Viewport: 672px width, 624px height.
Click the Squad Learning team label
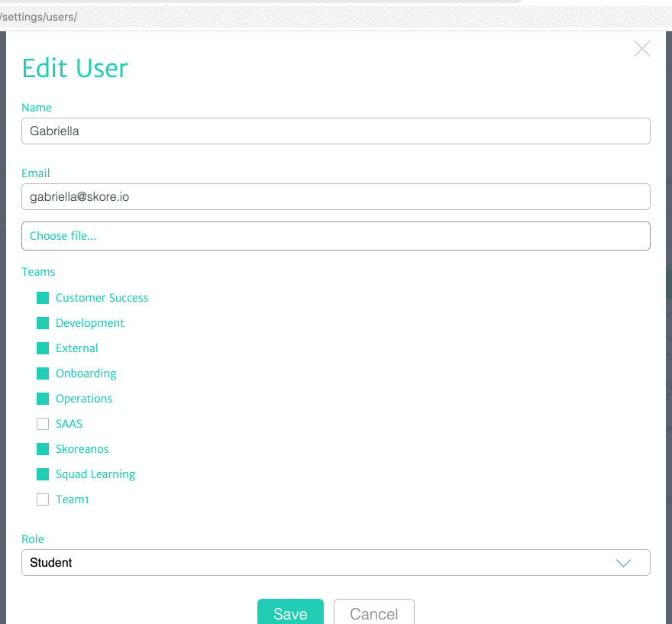[x=95, y=474]
